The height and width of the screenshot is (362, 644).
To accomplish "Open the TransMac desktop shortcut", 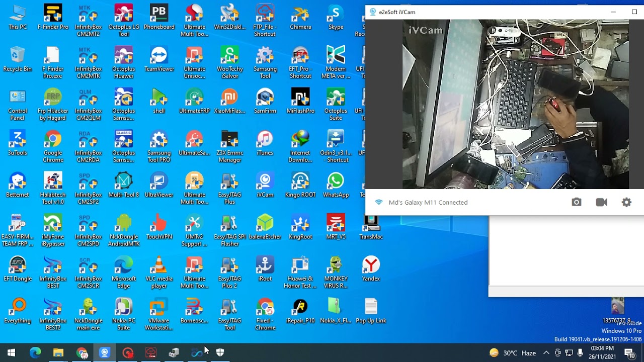I will 371,227.
